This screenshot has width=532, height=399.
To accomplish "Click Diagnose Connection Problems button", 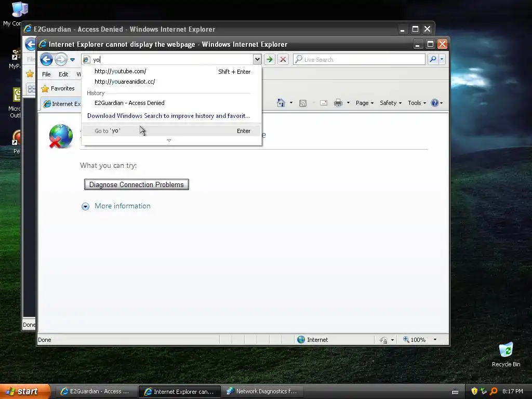I will click(x=137, y=184).
